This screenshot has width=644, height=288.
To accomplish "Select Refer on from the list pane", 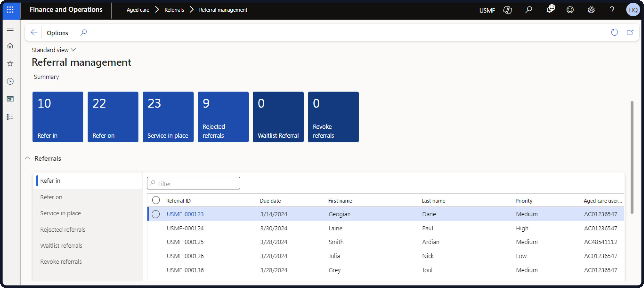I will point(88,197).
